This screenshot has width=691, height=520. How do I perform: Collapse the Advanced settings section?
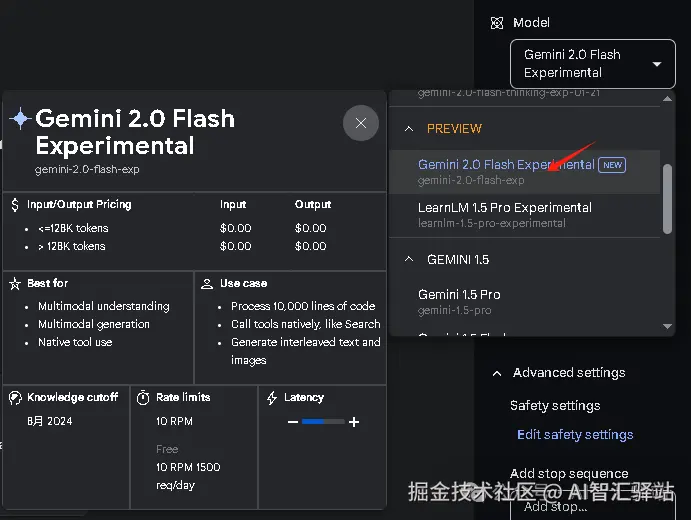(x=497, y=373)
